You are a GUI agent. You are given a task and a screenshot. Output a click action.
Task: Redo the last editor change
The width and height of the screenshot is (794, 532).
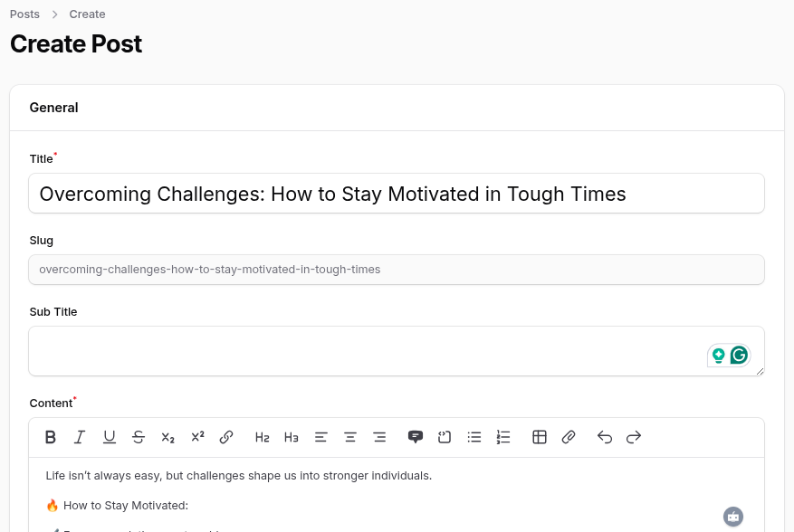[633, 437]
